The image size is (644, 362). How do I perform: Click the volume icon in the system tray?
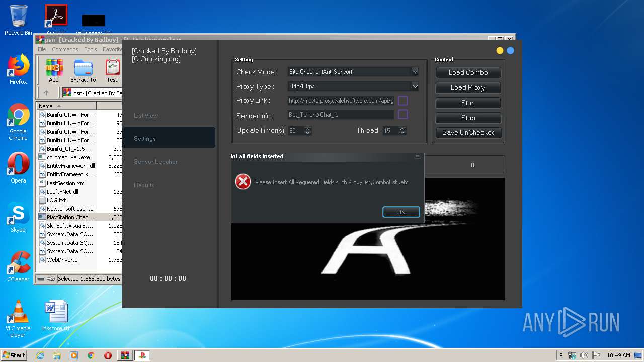[584, 355]
